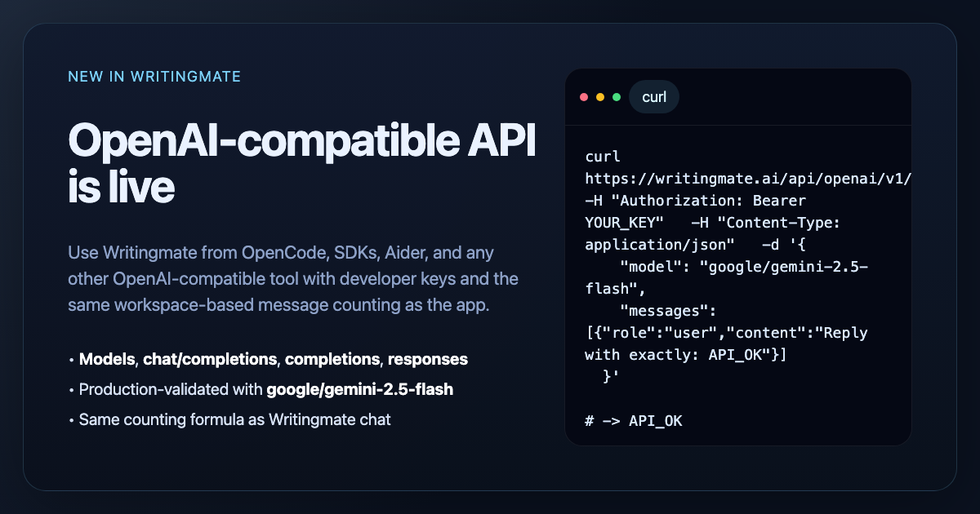Viewport: 980px width, 514px height.
Task: Expand the code snippet panel
Action: coord(737,257)
